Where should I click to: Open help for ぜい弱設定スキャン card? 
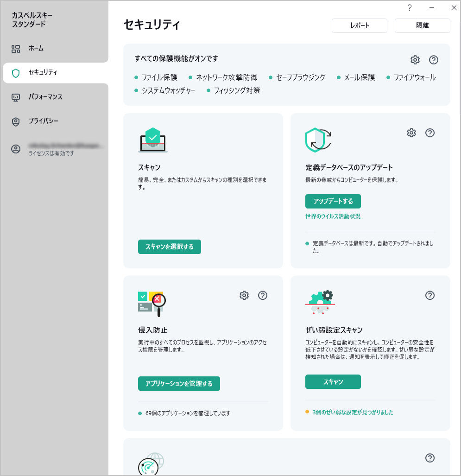point(430,295)
